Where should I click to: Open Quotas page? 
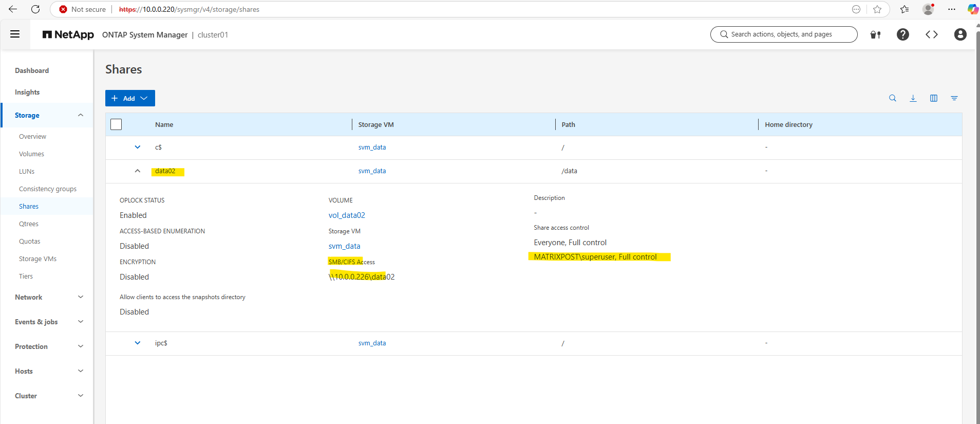pos(29,241)
